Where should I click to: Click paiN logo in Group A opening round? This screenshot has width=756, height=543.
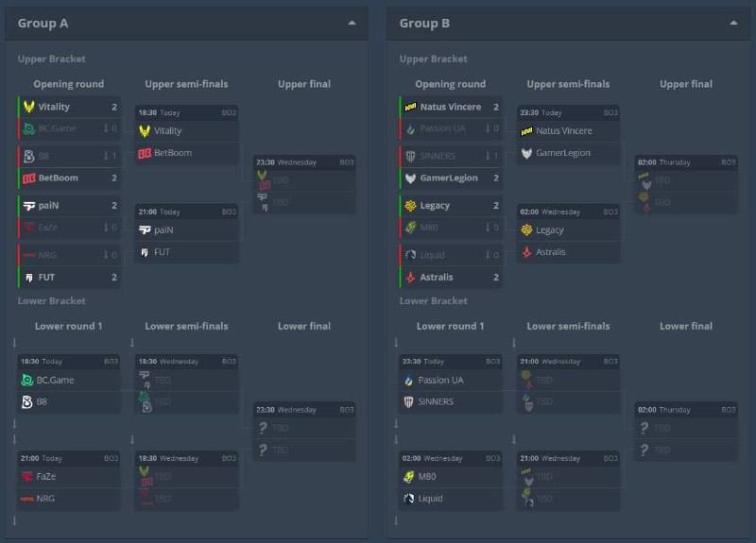pyautogui.click(x=29, y=206)
